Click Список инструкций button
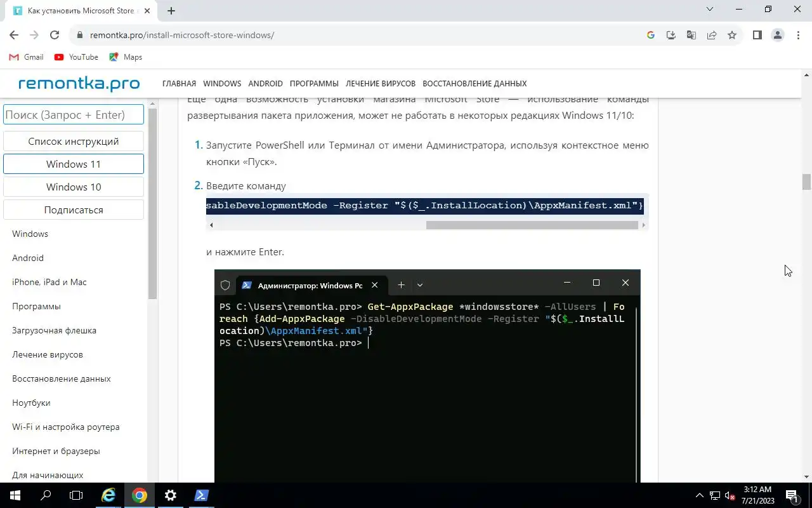The image size is (812, 508). [74, 142]
